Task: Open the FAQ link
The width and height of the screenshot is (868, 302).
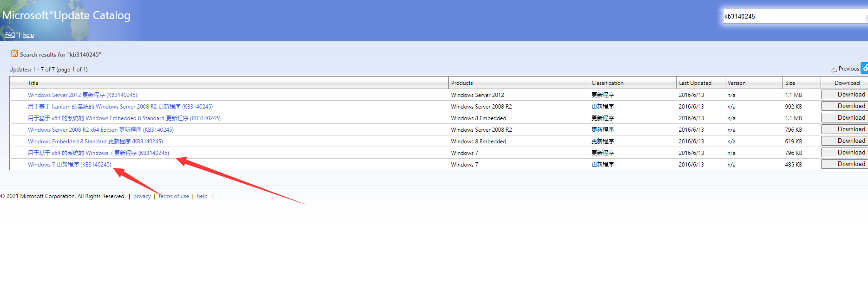Action: click(10, 35)
